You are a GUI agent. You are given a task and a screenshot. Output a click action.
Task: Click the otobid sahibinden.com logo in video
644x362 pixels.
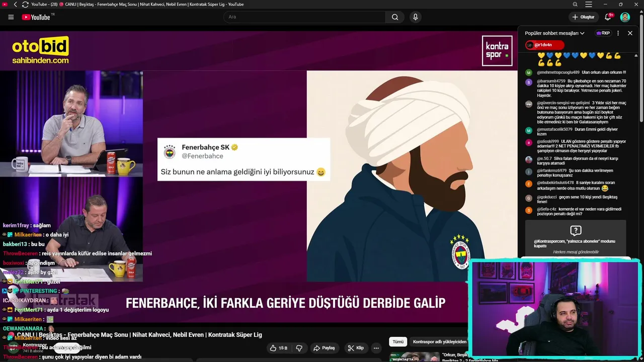tap(40, 50)
